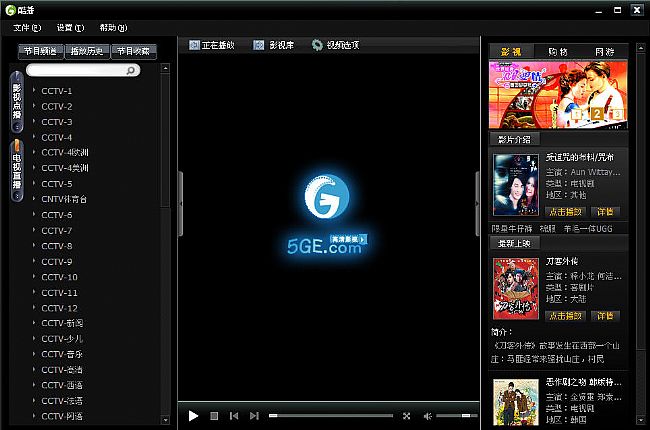Collapse left panel with splitter handle
The height and width of the screenshot is (430, 650).
pyautogui.click(x=181, y=204)
